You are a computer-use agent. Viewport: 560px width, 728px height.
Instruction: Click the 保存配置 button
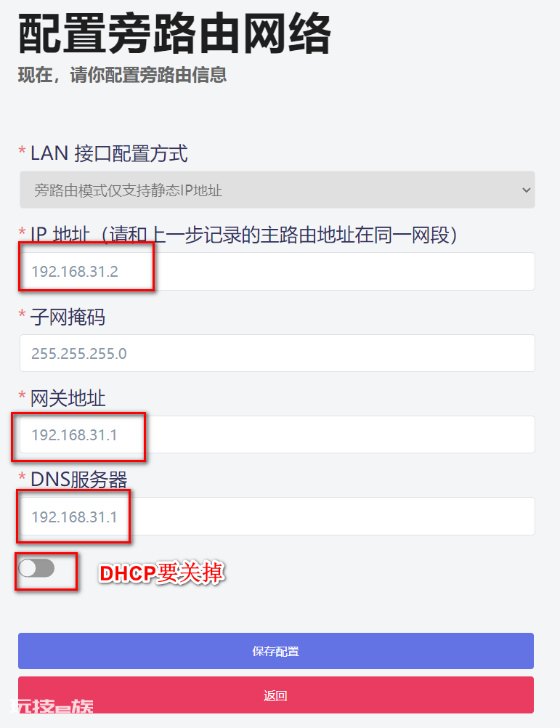coord(275,651)
